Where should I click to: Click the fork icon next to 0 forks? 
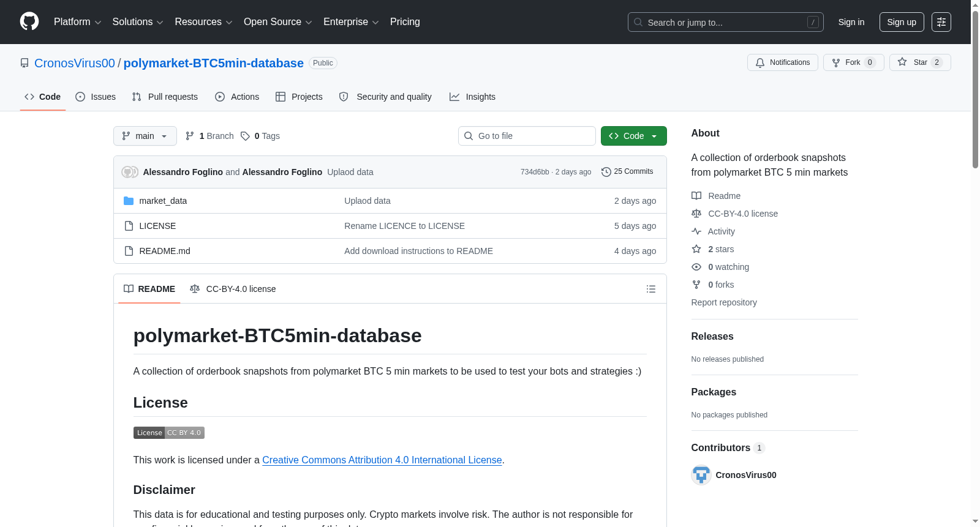pos(696,285)
